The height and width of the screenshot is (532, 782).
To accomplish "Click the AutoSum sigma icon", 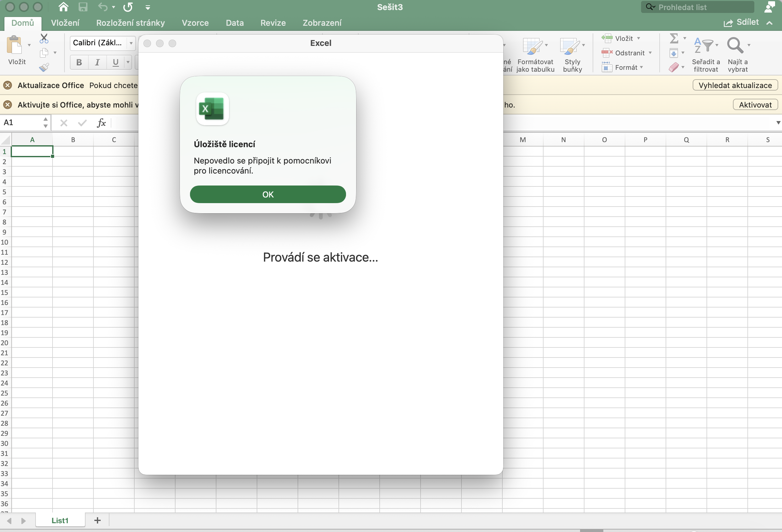I will [674, 38].
